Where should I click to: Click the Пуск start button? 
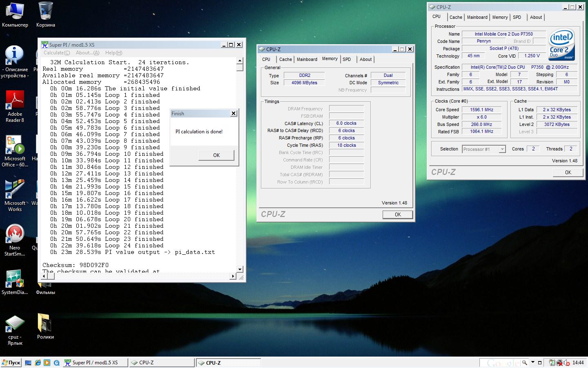11,363
